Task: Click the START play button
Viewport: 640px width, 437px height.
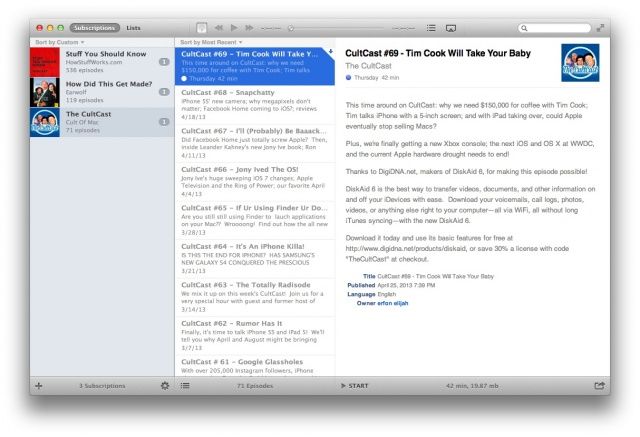Action: click(355, 386)
